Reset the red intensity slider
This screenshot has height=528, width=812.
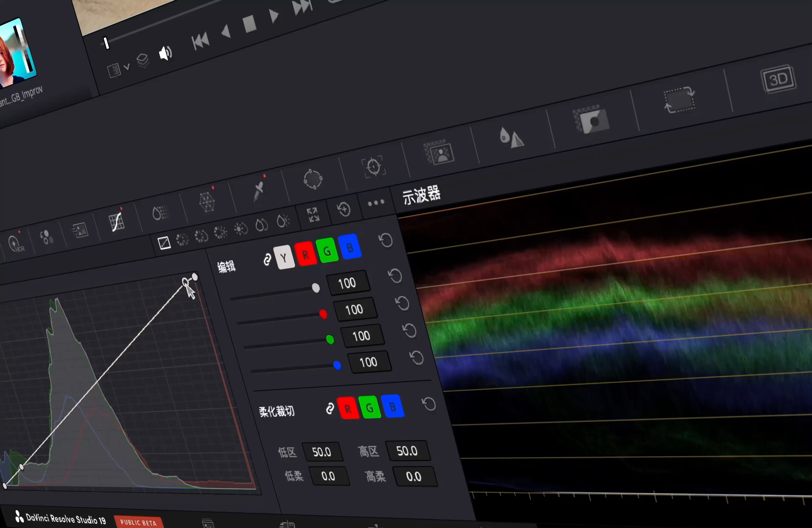[402, 303]
